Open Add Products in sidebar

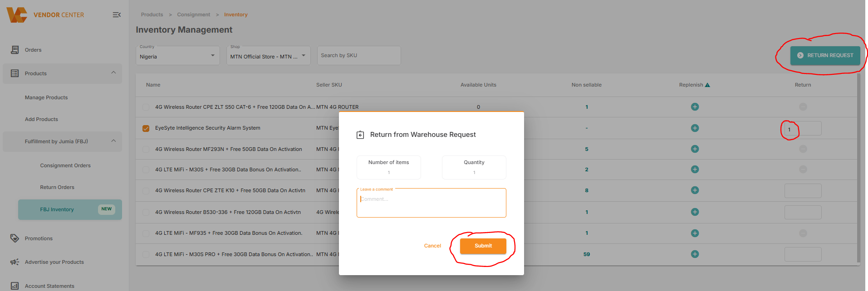click(41, 119)
